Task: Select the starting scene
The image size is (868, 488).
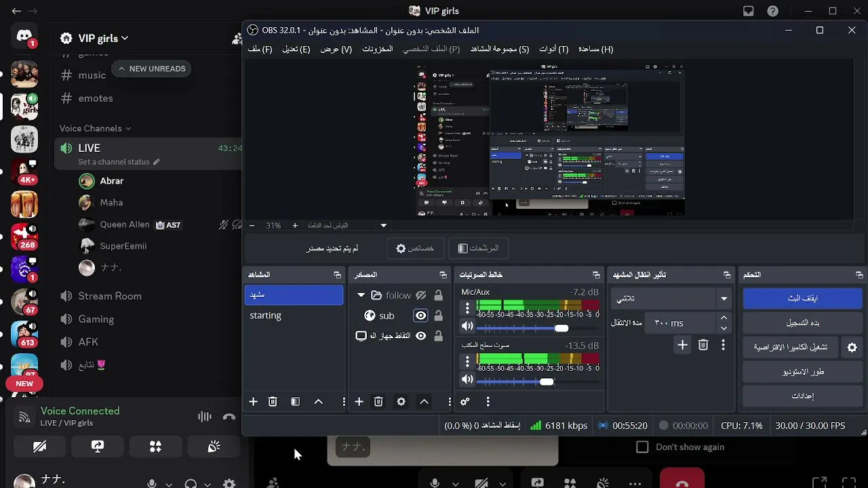Action: point(294,316)
